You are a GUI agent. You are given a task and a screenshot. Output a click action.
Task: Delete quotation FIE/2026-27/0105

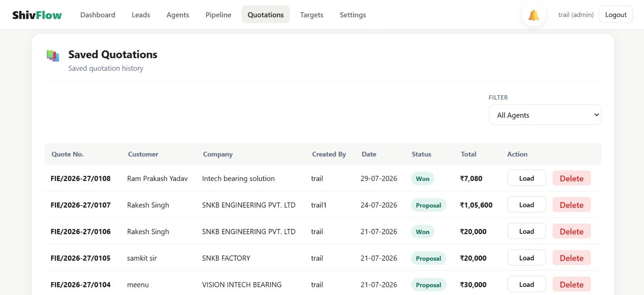pos(572,258)
